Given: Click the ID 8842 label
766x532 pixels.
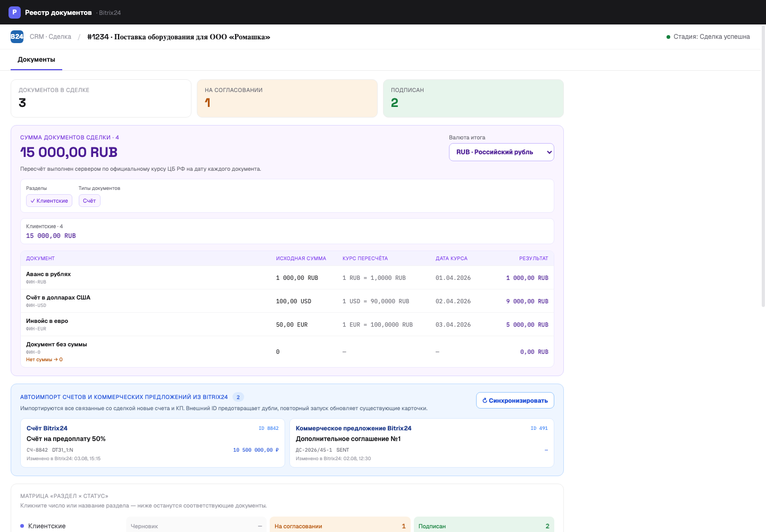Looking at the screenshot, I should (269, 428).
